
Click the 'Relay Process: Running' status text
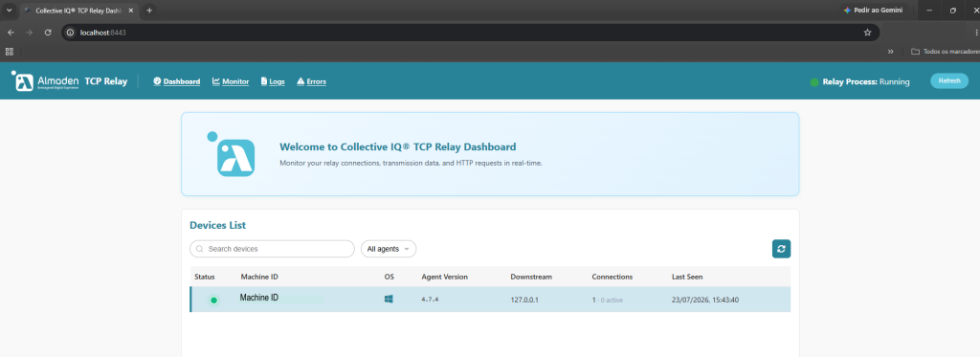click(x=866, y=82)
